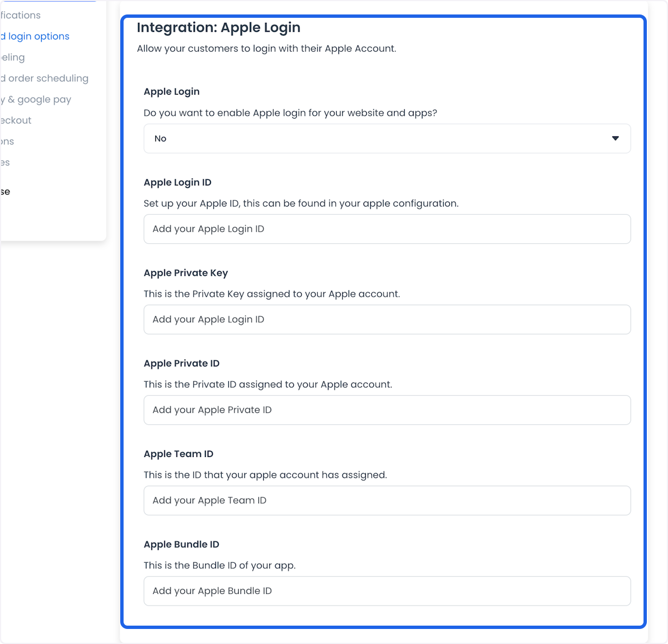Open the sidebar item ending in 'eckout'
This screenshot has height=644, width=668.
16,120
